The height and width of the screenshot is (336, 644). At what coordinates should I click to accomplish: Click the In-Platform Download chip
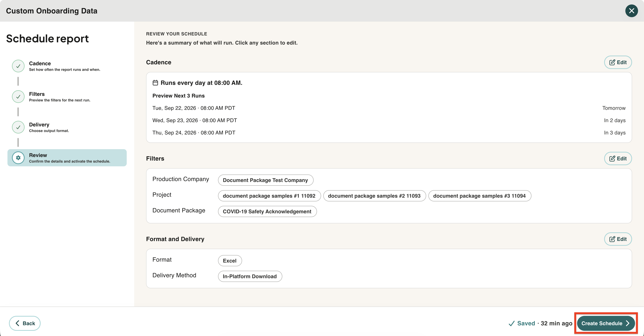250,277
